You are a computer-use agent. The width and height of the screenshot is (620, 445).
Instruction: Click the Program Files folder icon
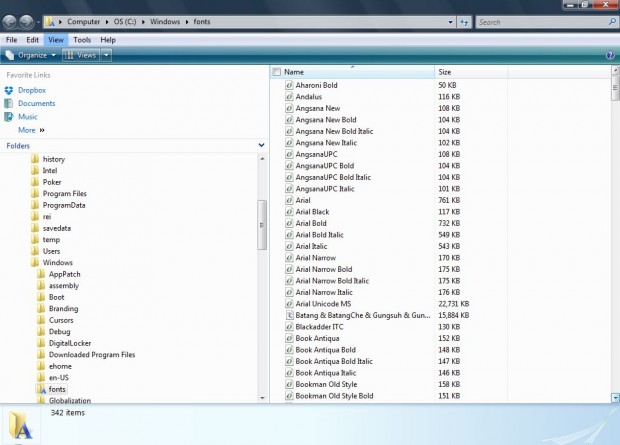tap(35, 193)
